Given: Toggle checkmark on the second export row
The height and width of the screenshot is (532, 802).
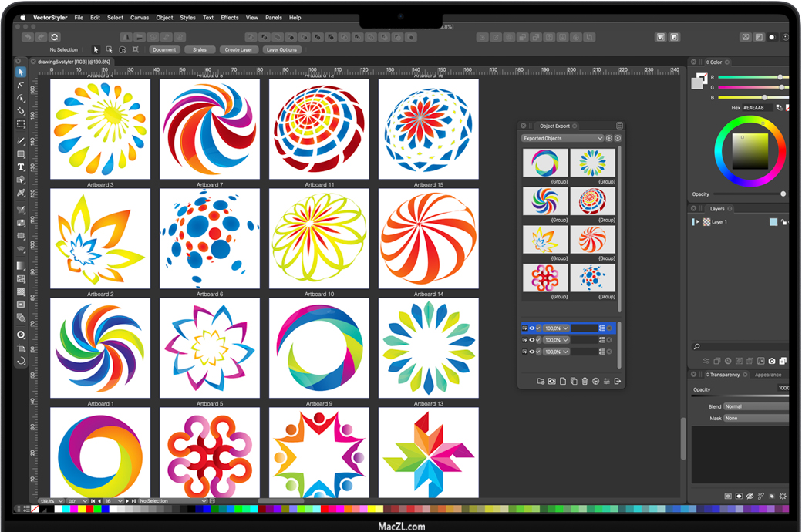Looking at the screenshot, I should pos(538,340).
